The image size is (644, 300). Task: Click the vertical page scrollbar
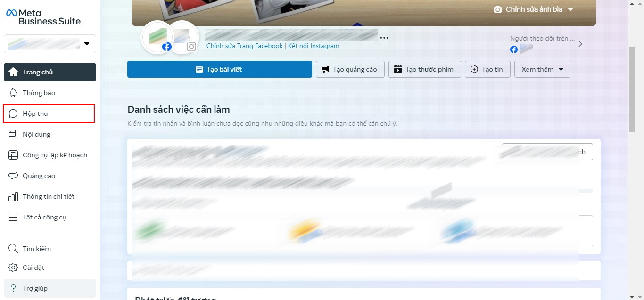[632, 89]
